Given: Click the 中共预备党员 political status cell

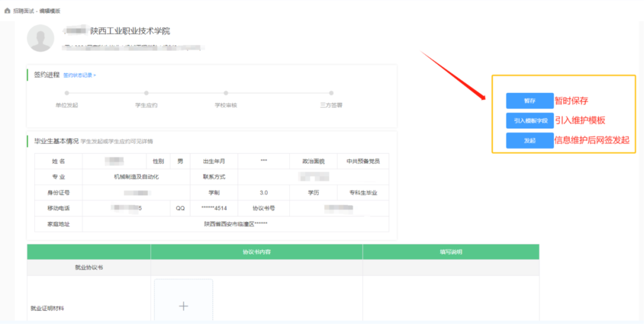Looking at the screenshot, I should [363, 161].
